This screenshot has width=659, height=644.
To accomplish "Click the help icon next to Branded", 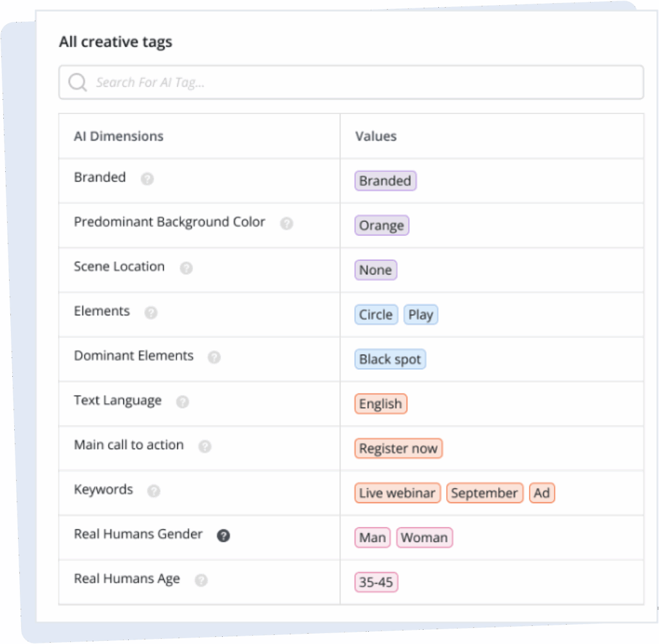I will (147, 179).
